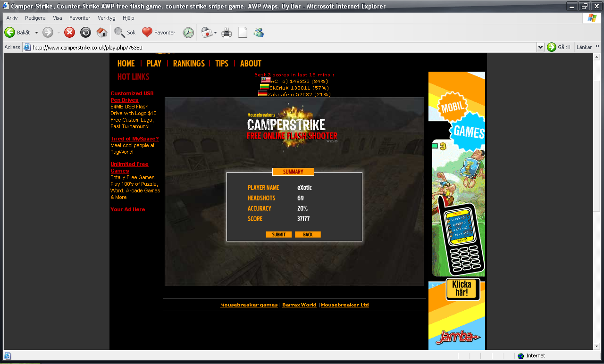Expand the Mail icon dropdown arrow
The width and height of the screenshot is (604, 364).
(216, 33)
